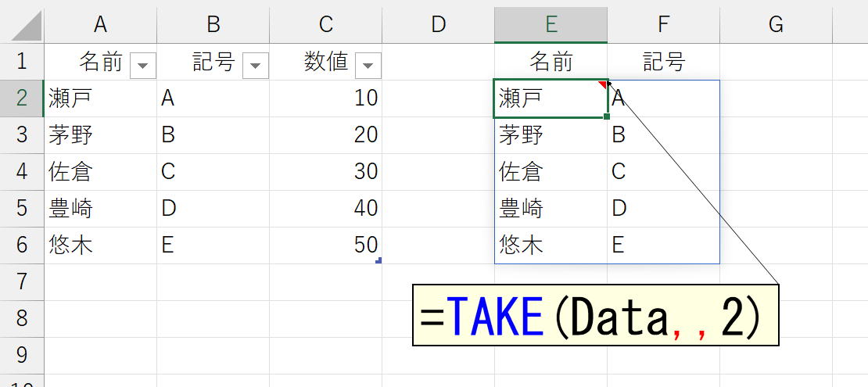This screenshot has height=387, width=868.
Task: Select row 7 header
Action: coord(22,282)
